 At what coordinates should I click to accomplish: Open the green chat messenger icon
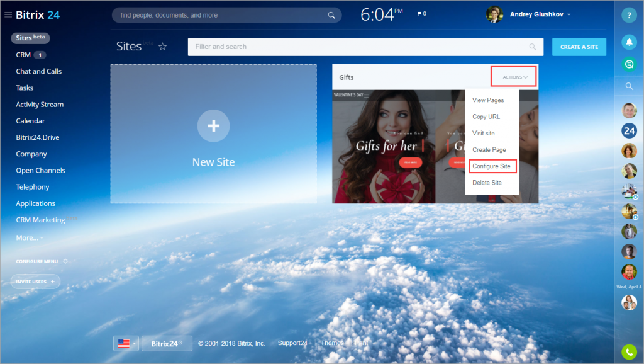pyautogui.click(x=629, y=64)
